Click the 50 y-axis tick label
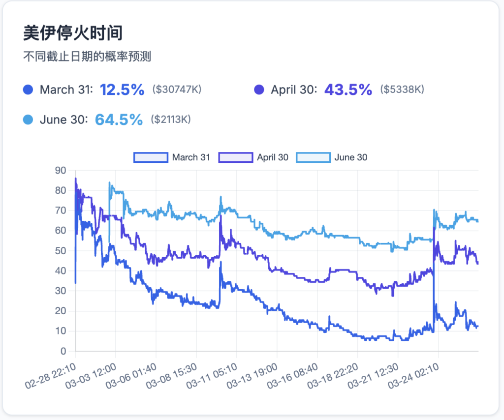 coord(61,251)
